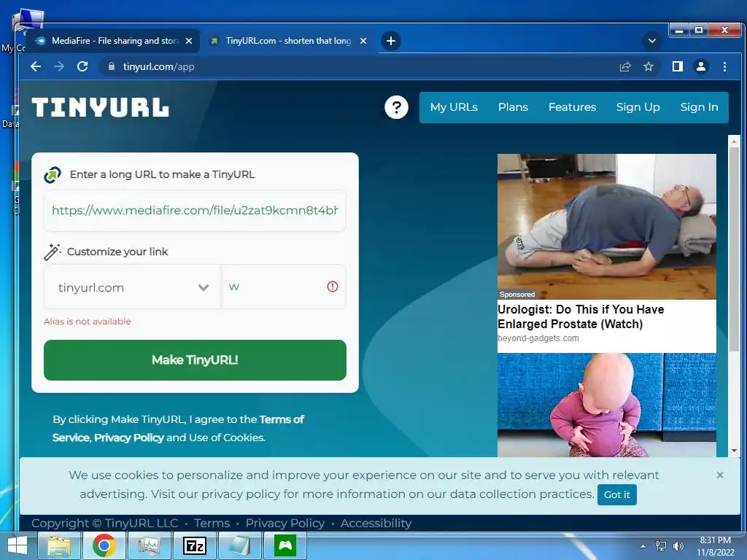Click the long URL input field
Image resolution: width=747 pixels, height=560 pixels.
(195, 211)
